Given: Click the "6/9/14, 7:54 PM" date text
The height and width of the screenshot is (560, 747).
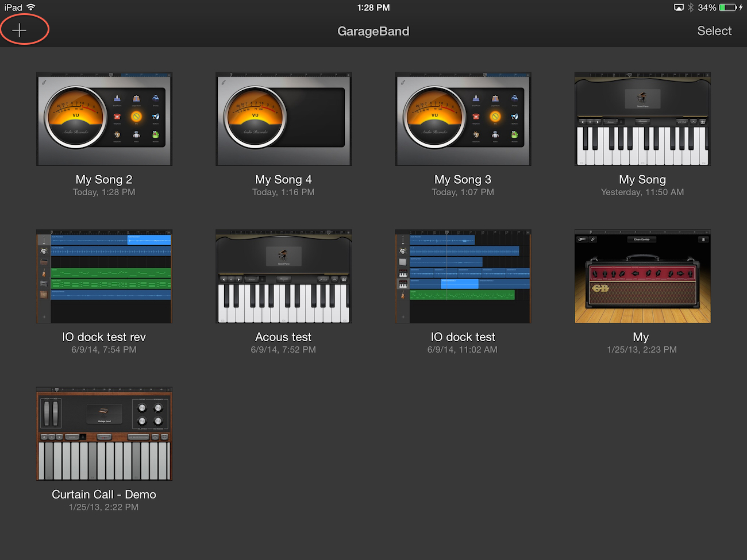Looking at the screenshot, I should point(104,350).
